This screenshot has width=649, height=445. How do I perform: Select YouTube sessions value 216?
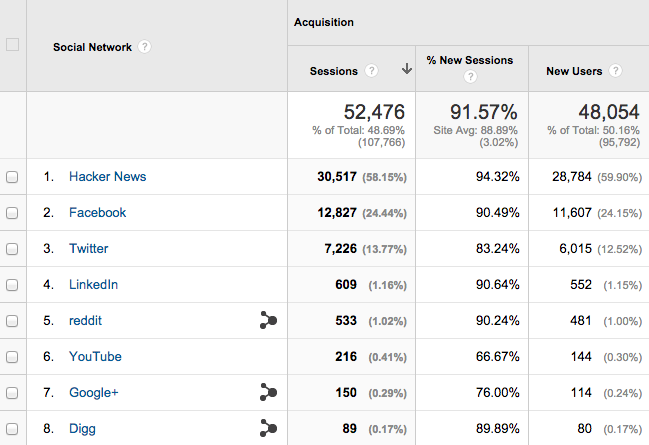tap(346, 357)
